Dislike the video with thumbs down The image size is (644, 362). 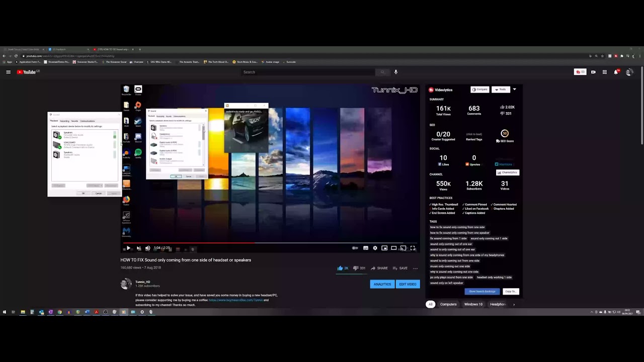pos(359,268)
